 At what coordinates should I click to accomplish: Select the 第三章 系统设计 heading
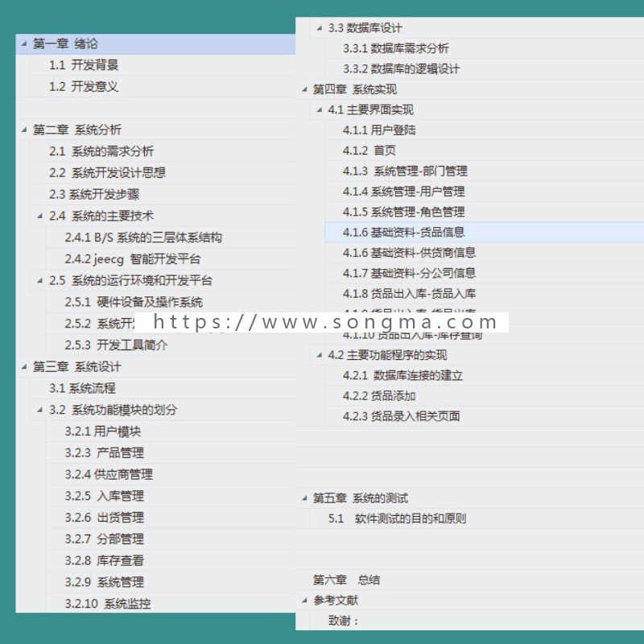[76, 367]
